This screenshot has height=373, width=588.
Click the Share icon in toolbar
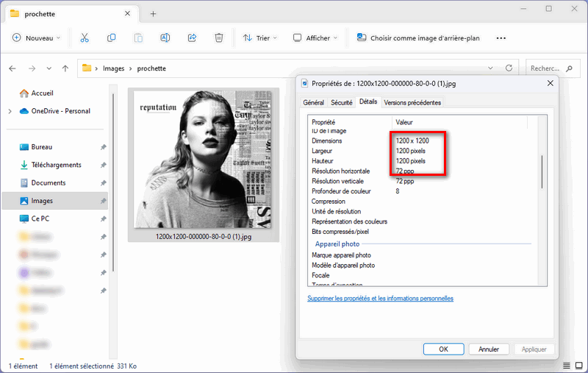[x=192, y=38]
